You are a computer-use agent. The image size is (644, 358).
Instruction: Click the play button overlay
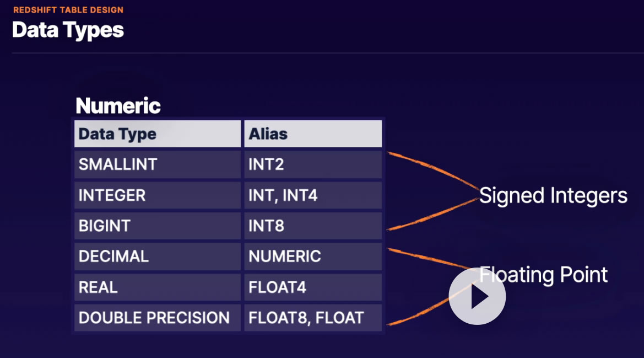click(x=477, y=297)
